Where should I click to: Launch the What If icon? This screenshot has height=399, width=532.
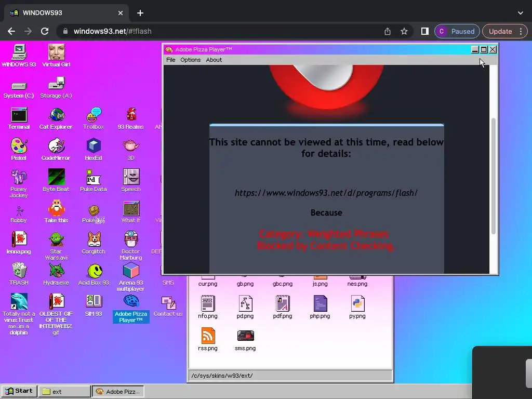(x=130, y=212)
